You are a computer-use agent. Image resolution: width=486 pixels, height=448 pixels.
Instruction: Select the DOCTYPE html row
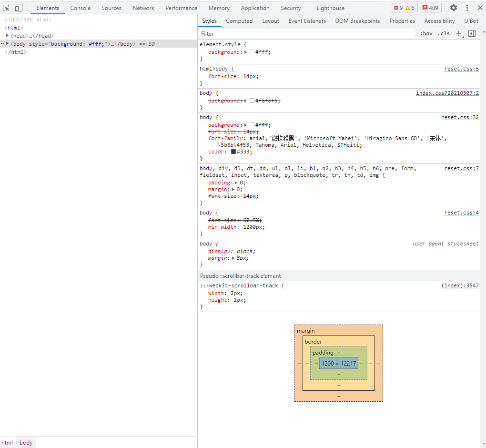(x=28, y=20)
